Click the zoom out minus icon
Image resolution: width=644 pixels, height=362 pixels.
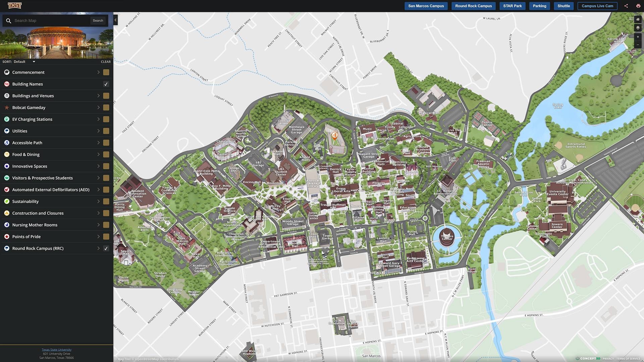pyautogui.click(x=638, y=45)
